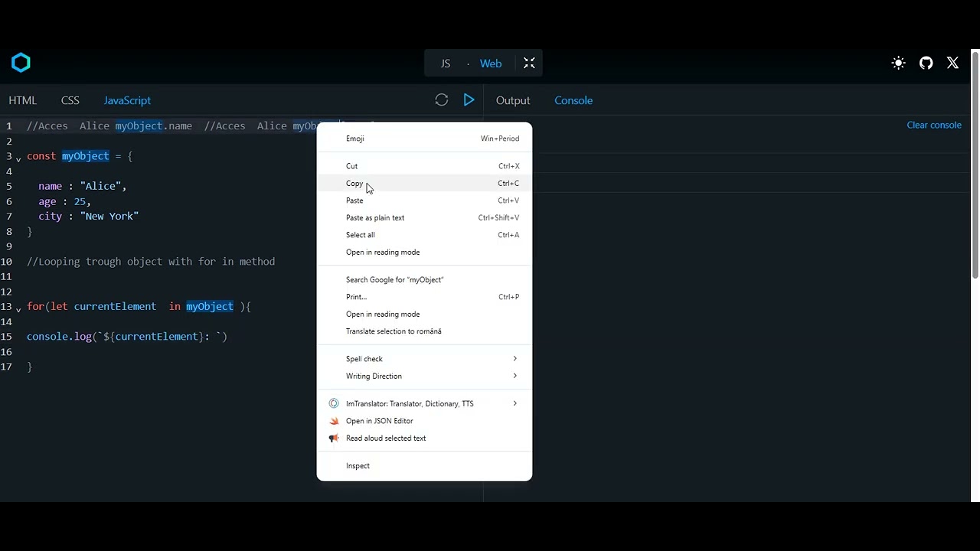This screenshot has width=980, height=551.
Task: Expand the Writing Direction submenu
Action: click(x=424, y=377)
